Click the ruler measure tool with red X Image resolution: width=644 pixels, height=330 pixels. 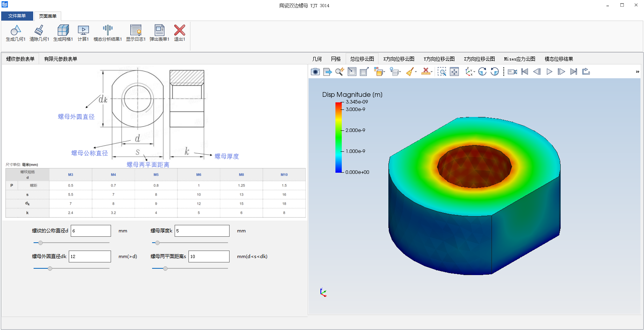coord(426,72)
